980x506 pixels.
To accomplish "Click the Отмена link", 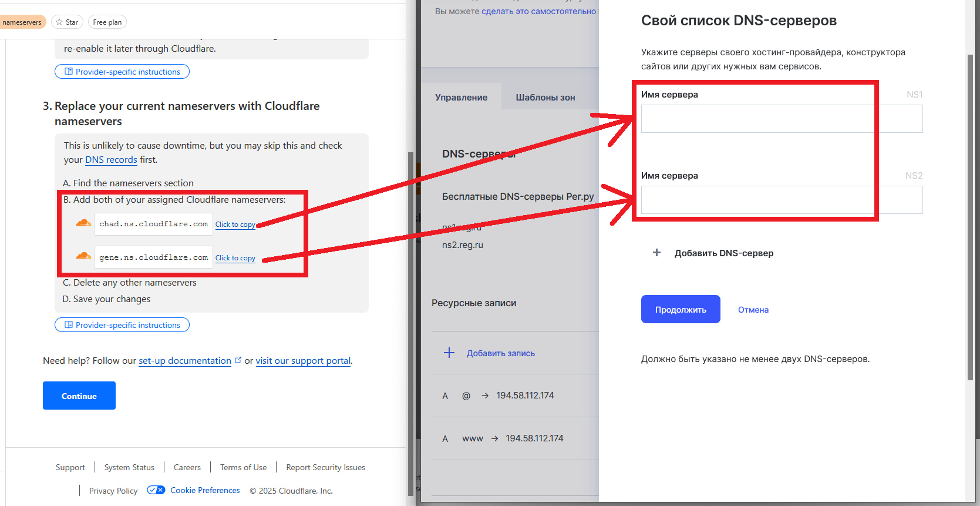I will tap(753, 310).
